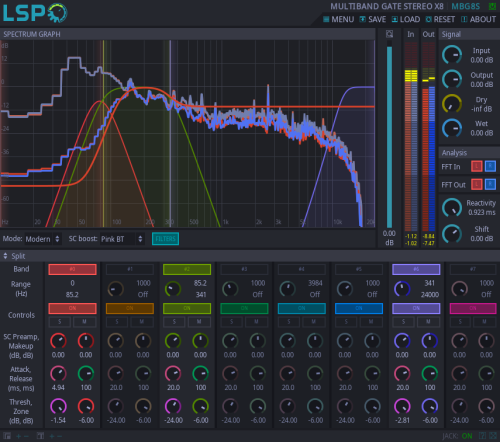
Task: Toggle fullscreen icon in the bottom-right status bar
Action: (x=493, y=436)
